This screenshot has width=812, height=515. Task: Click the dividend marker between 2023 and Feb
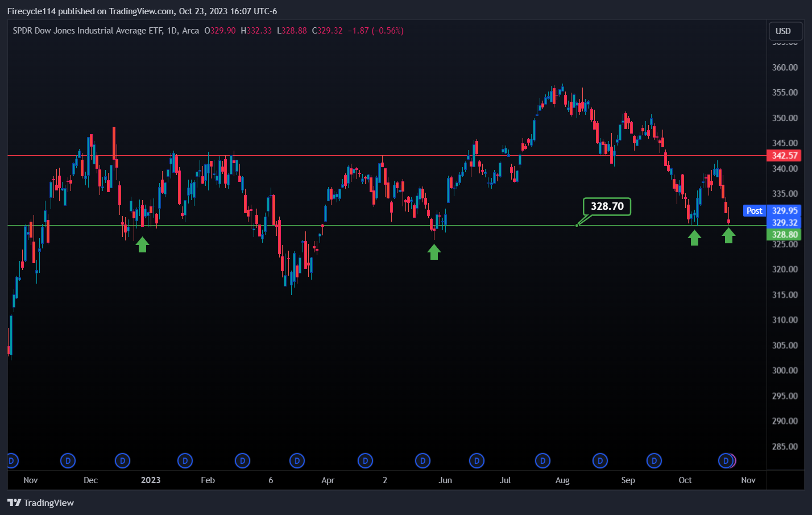pos(185,460)
